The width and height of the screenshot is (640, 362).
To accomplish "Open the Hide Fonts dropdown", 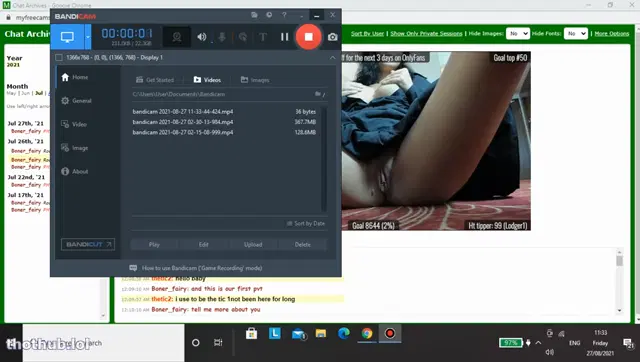I will point(576,33).
